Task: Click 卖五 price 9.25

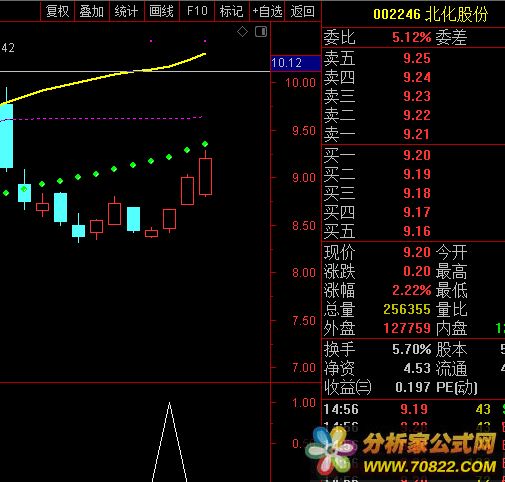Action: click(417, 58)
